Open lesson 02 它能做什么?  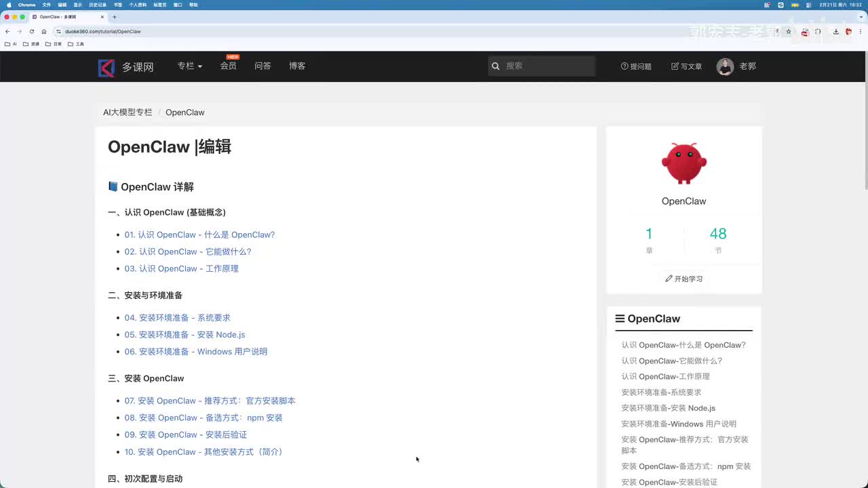click(188, 251)
